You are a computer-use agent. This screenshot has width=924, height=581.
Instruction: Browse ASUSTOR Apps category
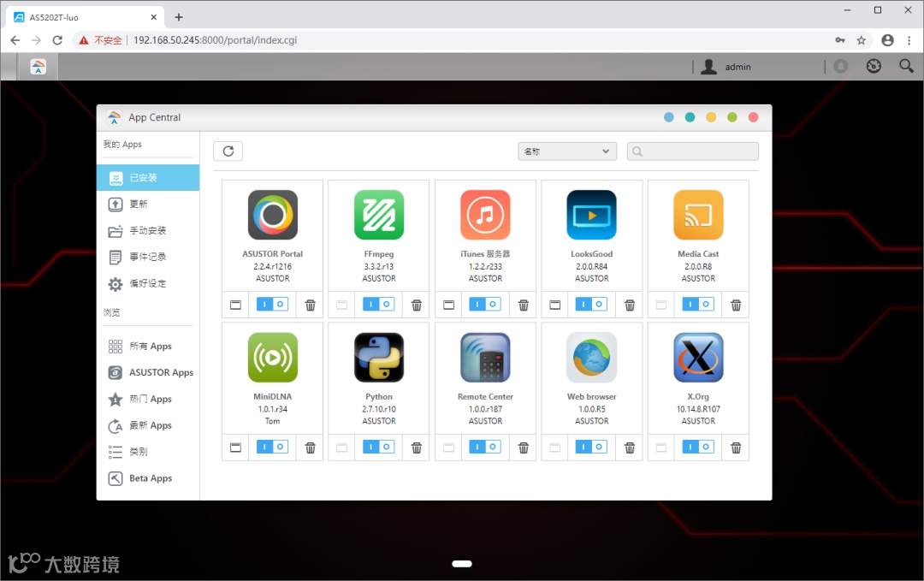pos(148,372)
